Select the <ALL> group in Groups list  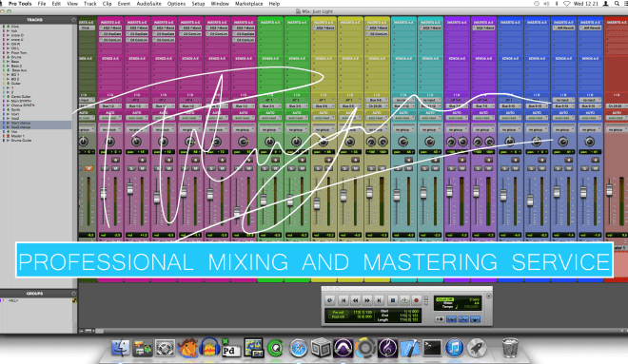click(13, 300)
